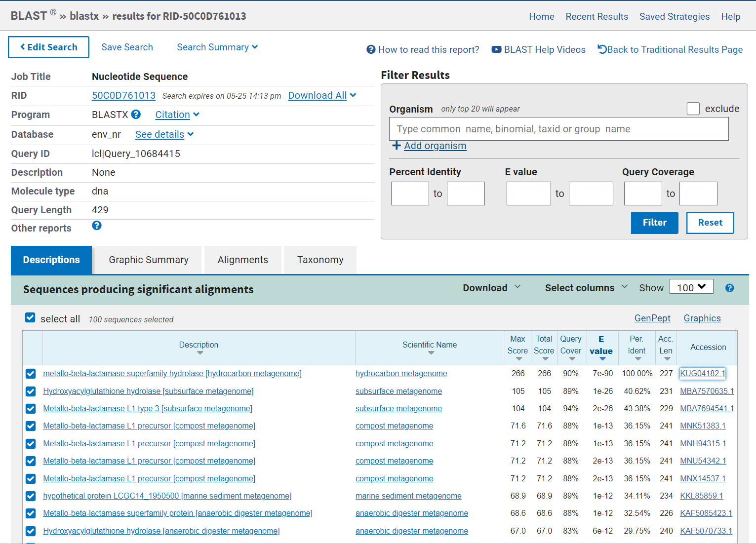756x544 pixels.
Task: Open the Select columns dropdown
Action: point(586,288)
